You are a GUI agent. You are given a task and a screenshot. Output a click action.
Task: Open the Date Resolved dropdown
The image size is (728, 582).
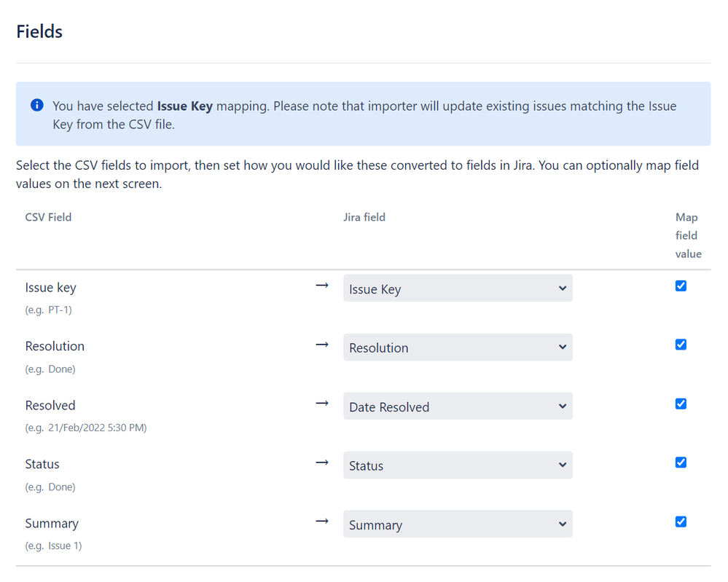pyautogui.click(x=458, y=406)
